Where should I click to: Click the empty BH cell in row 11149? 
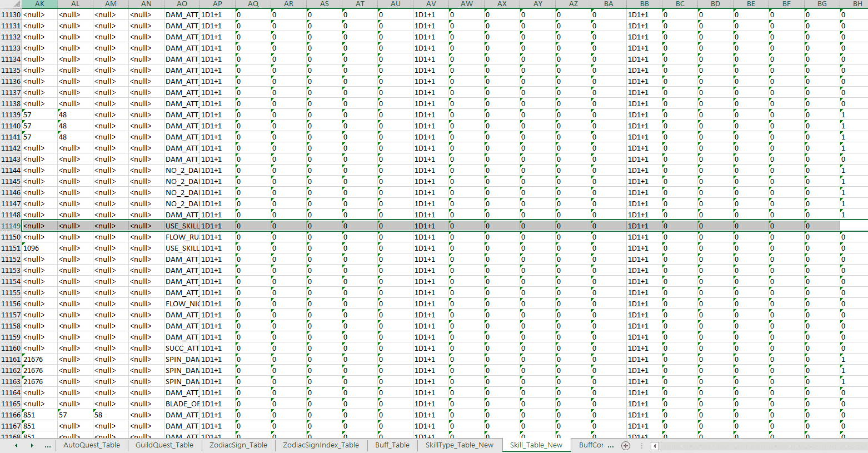point(854,226)
